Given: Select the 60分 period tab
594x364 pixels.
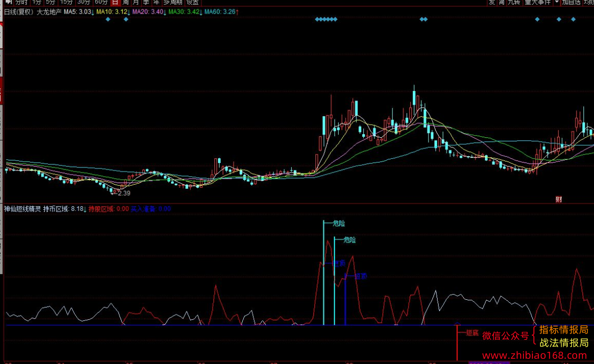Looking at the screenshot, I should [x=101, y=2].
